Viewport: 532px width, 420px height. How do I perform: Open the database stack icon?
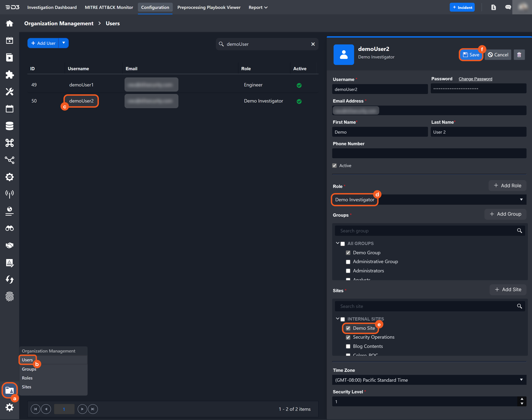click(x=9, y=126)
